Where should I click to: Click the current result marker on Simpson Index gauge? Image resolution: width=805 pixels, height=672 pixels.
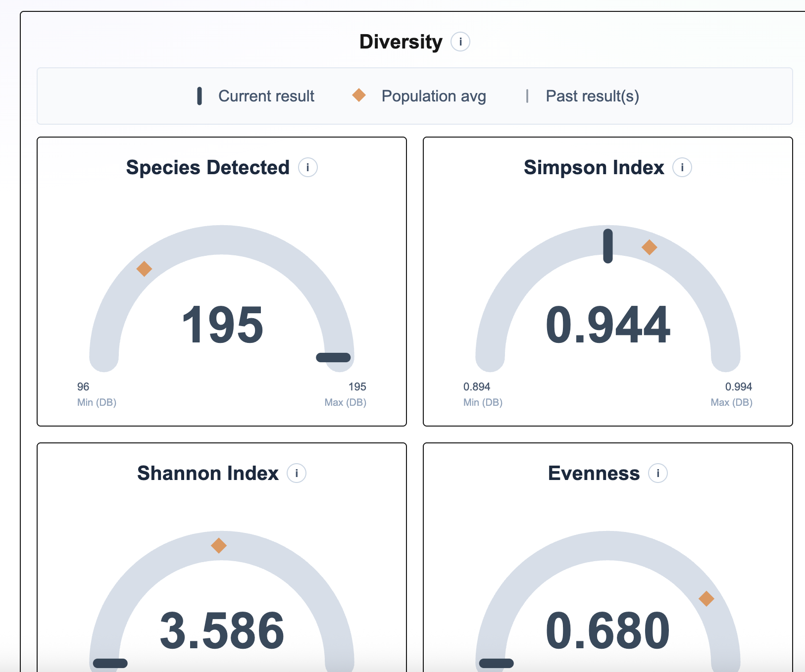tap(608, 246)
